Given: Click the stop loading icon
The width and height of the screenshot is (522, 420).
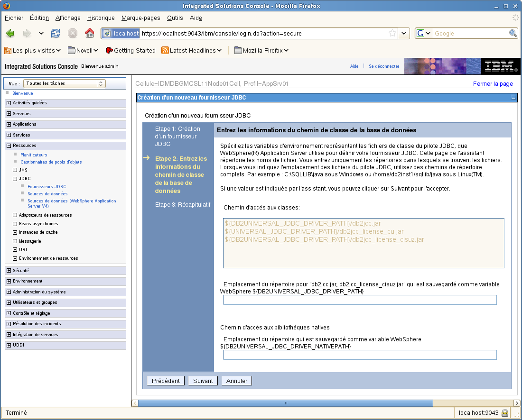Looking at the screenshot, I should click(72, 33).
